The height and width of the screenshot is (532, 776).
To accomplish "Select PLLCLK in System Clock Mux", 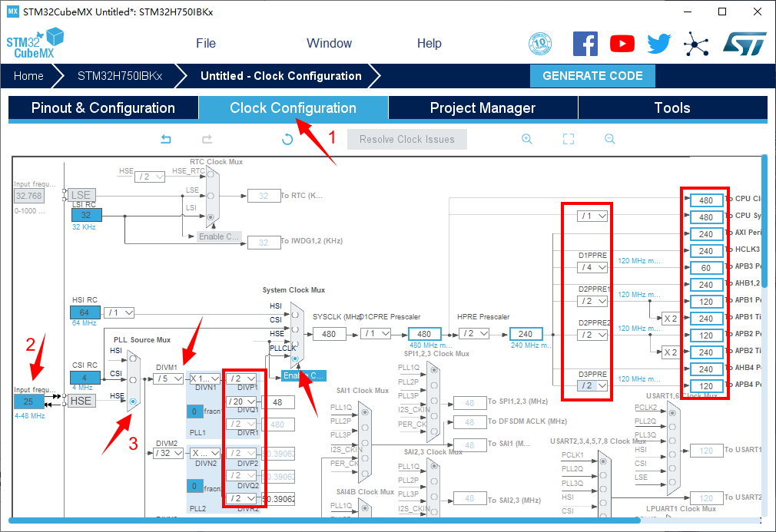I will (x=295, y=359).
